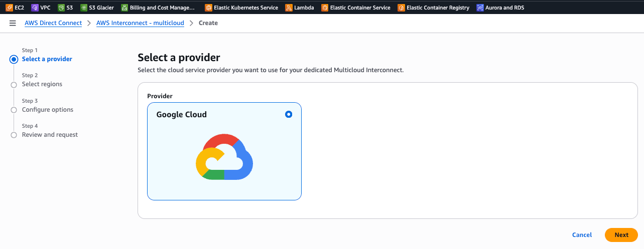644x249 pixels.
Task: Click the Elastic Container Registry icon
Action: (x=401, y=8)
